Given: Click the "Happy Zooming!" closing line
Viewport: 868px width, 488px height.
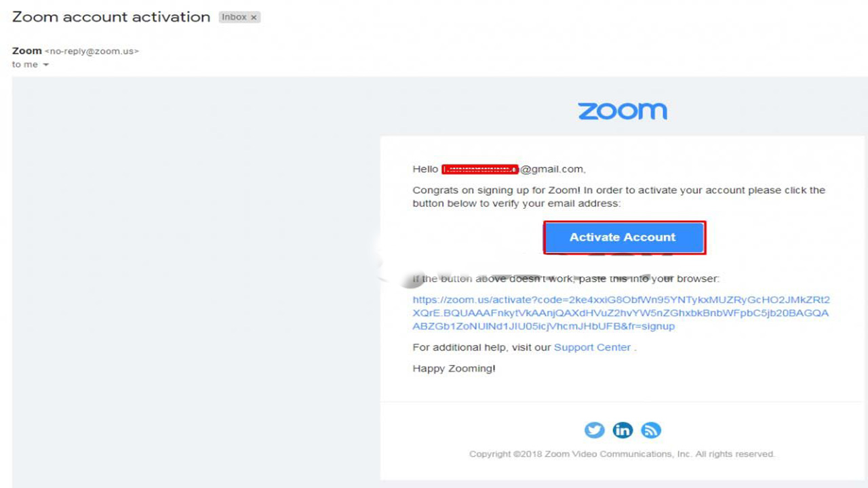Looking at the screenshot, I should tap(454, 369).
